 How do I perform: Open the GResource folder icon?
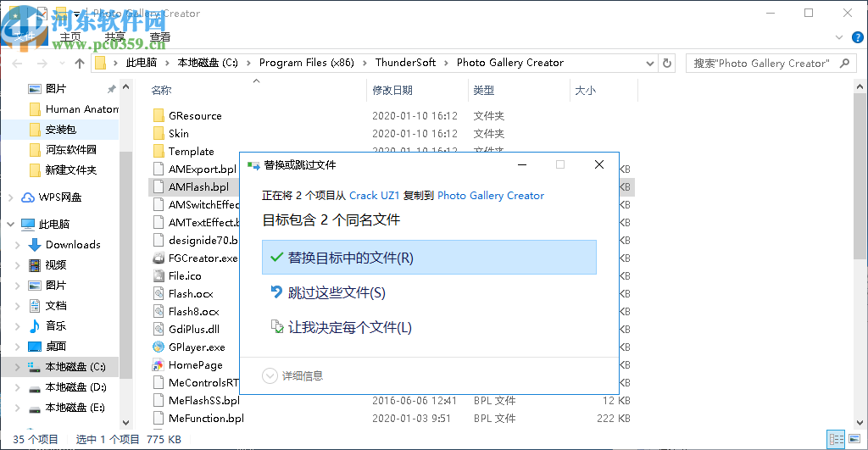(x=159, y=116)
